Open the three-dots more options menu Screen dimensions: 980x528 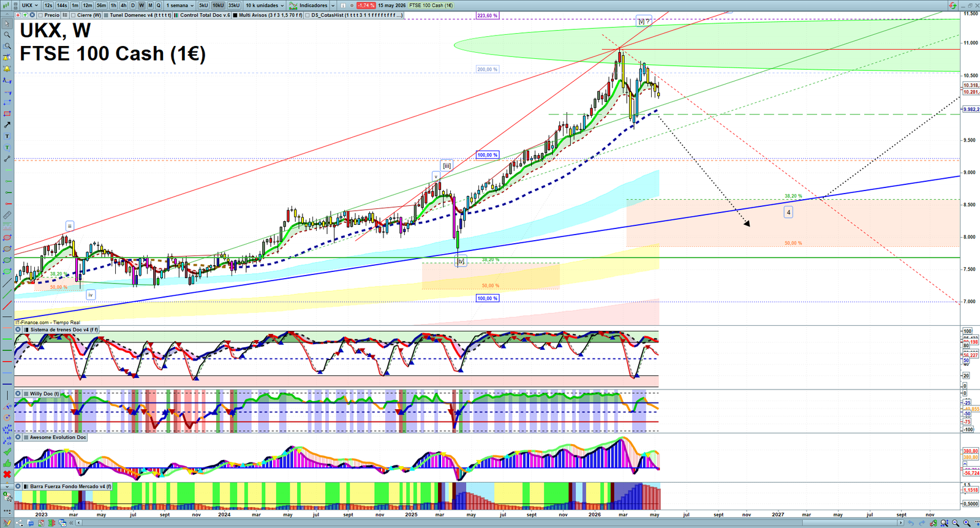click(x=7, y=512)
